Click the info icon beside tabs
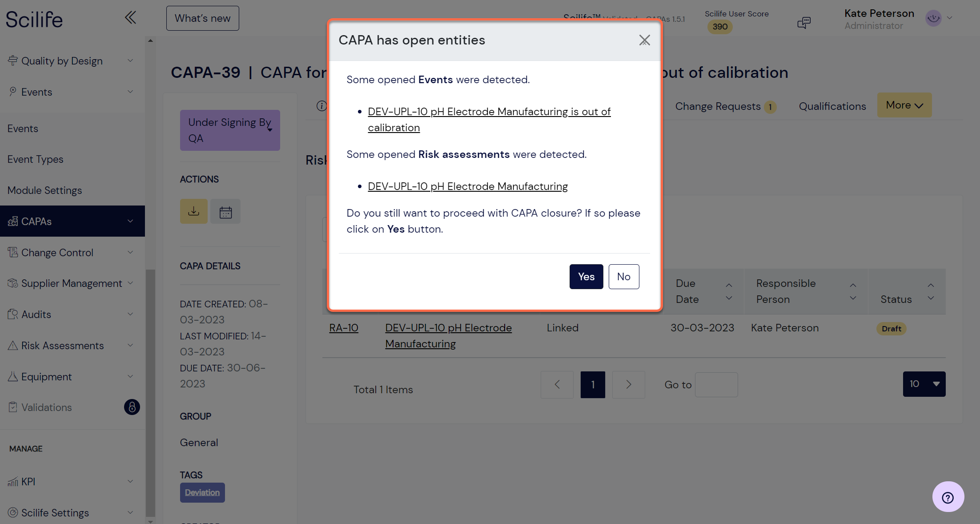This screenshot has height=524, width=980. [321, 106]
